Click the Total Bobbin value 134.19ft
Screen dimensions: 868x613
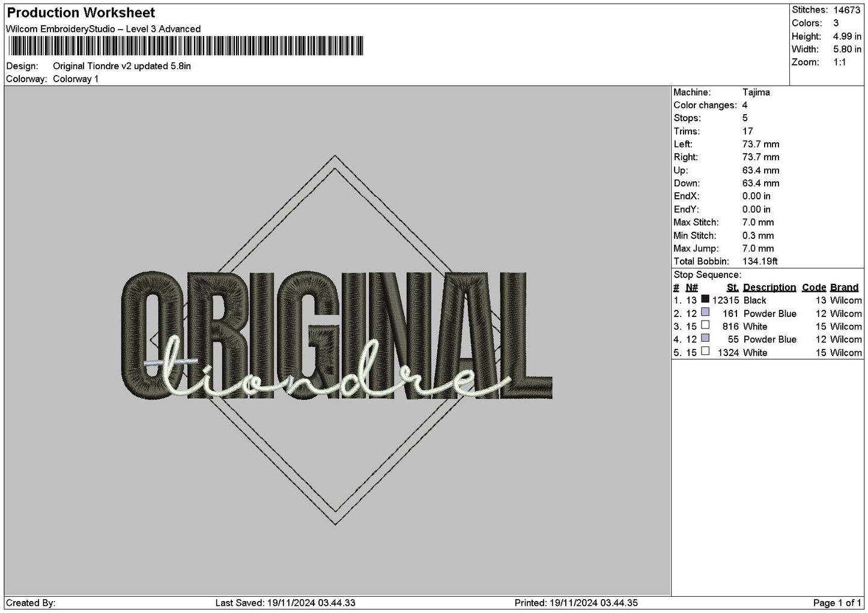click(x=760, y=261)
